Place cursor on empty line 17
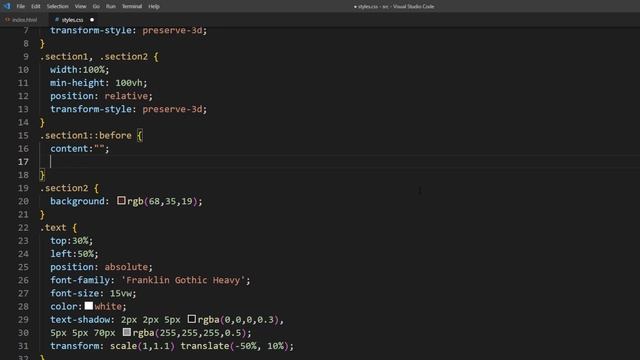The width and height of the screenshot is (640, 360). (339, 162)
